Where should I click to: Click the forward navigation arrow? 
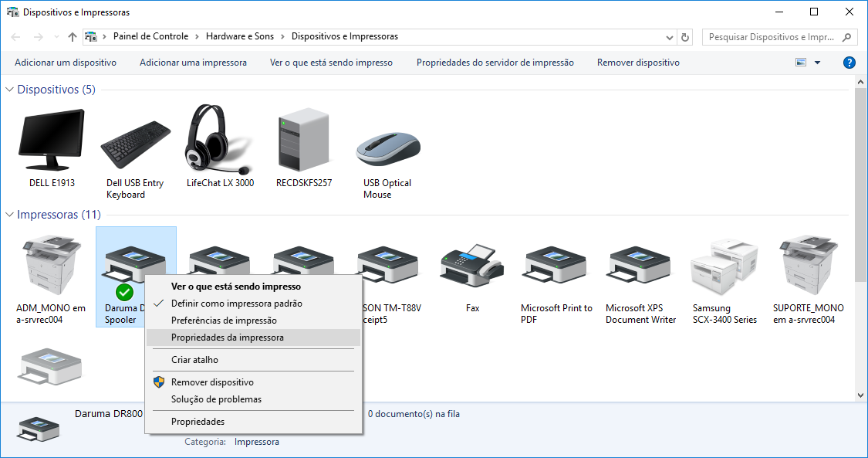pyautogui.click(x=39, y=37)
